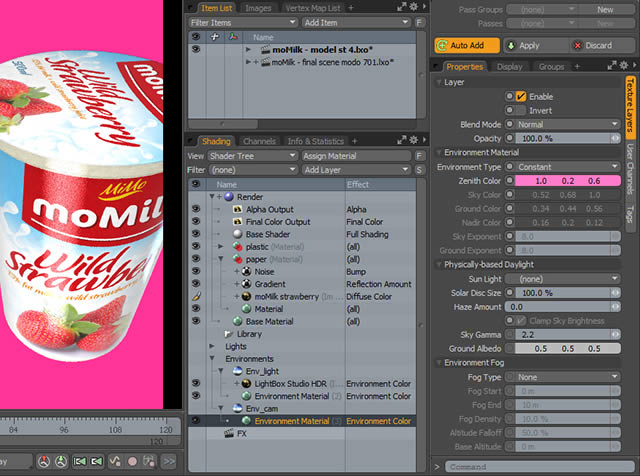Step to previous frame playback button
The height and width of the screenshot is (476, 640).
pyautogui.click(x=97, y=461)
